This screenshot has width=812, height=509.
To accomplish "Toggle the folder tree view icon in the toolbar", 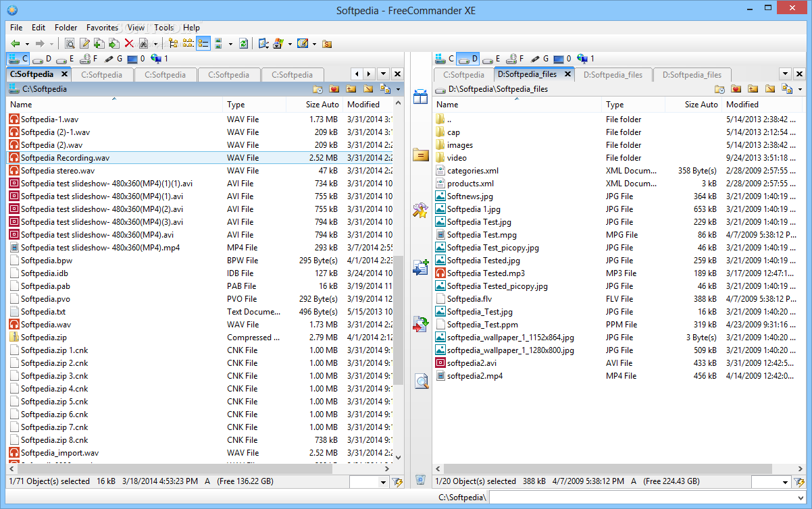I will 173,43.
